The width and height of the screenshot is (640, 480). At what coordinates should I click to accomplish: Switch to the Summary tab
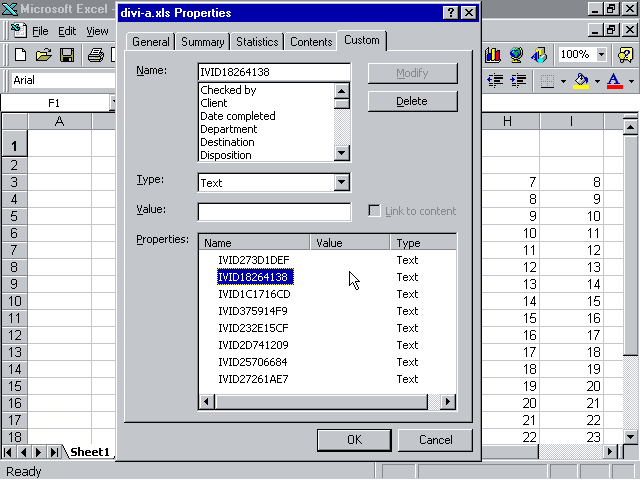(202, 42)
